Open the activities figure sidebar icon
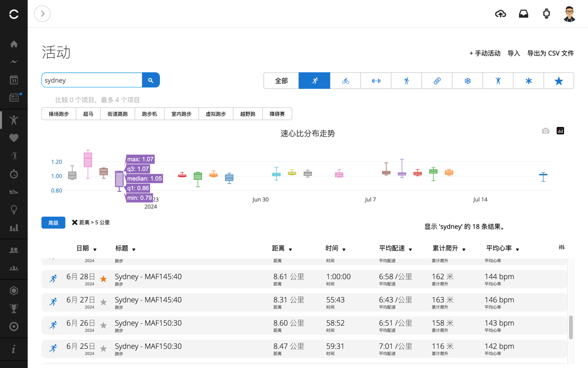The image size is (588, 368). point(14,120)
